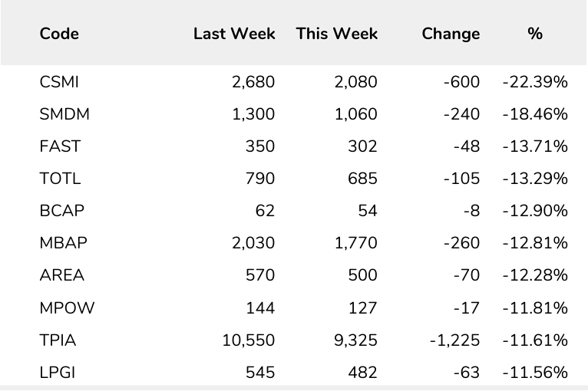588x391 pixels.
Task: Click the % column header
Action: pyautogui.click(x=535, y=34)
